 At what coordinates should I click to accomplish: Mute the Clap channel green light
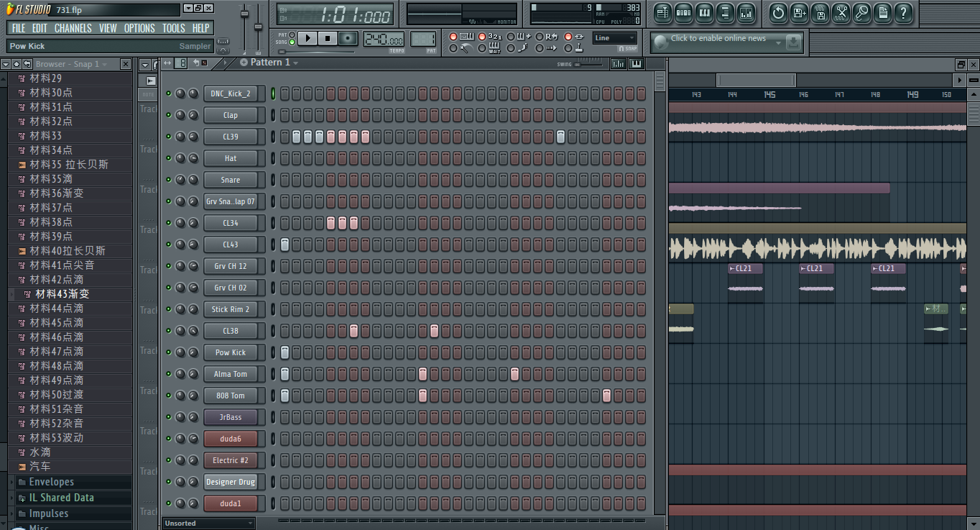coord(169,115)
